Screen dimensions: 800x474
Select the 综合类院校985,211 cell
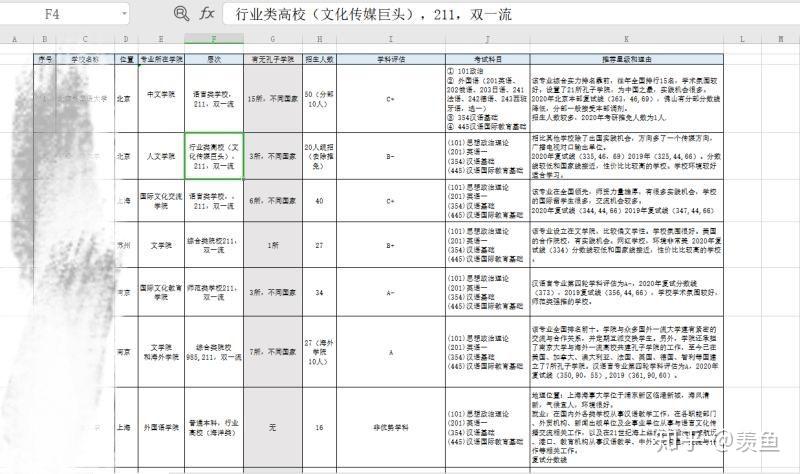coord(214,352)
